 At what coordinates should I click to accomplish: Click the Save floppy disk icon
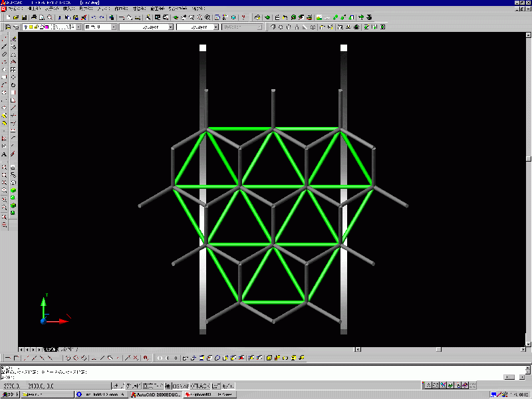click(24, 17)
